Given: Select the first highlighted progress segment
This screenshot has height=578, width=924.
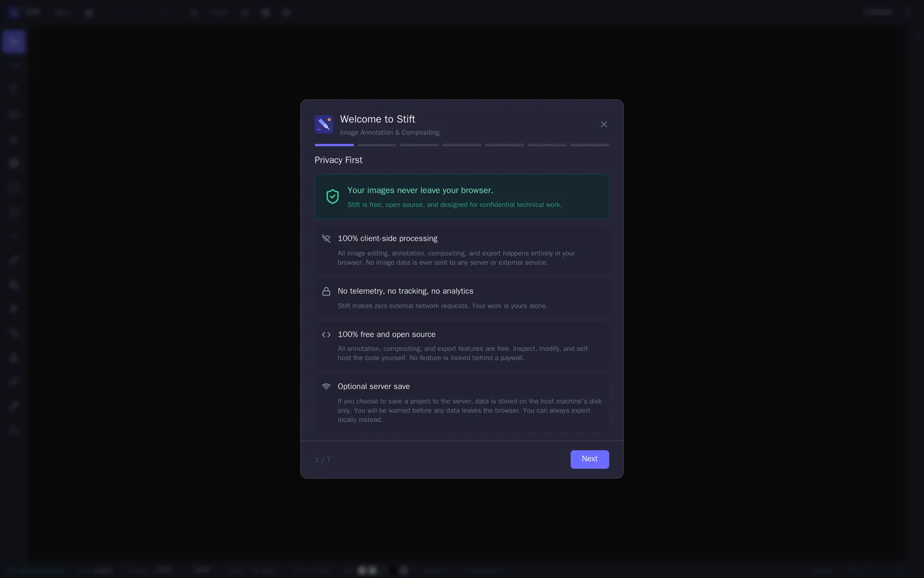Looking at the screenshot, I should point(334,145).
